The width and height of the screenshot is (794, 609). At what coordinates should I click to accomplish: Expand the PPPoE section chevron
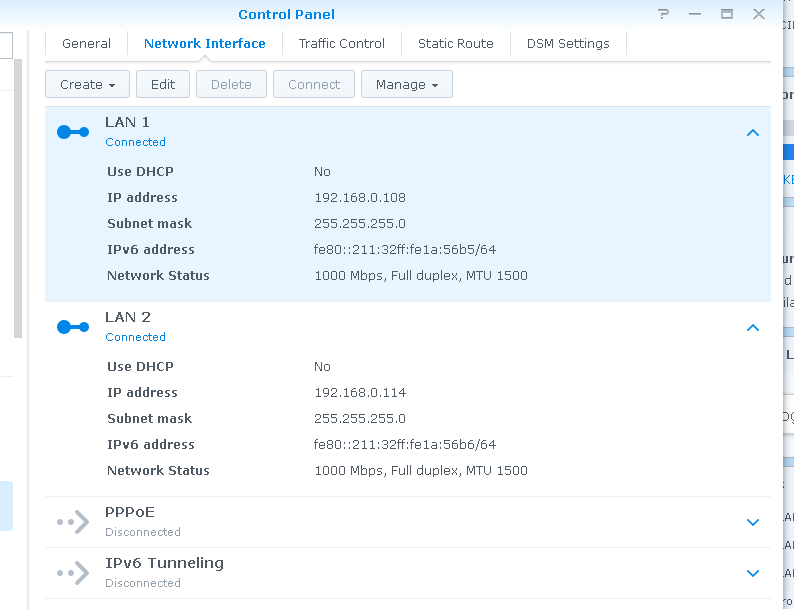[x=753, y=522]
